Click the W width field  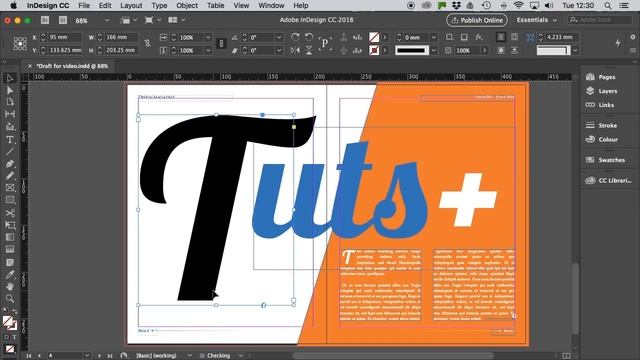pyautogui.click(x=121, y=37)
